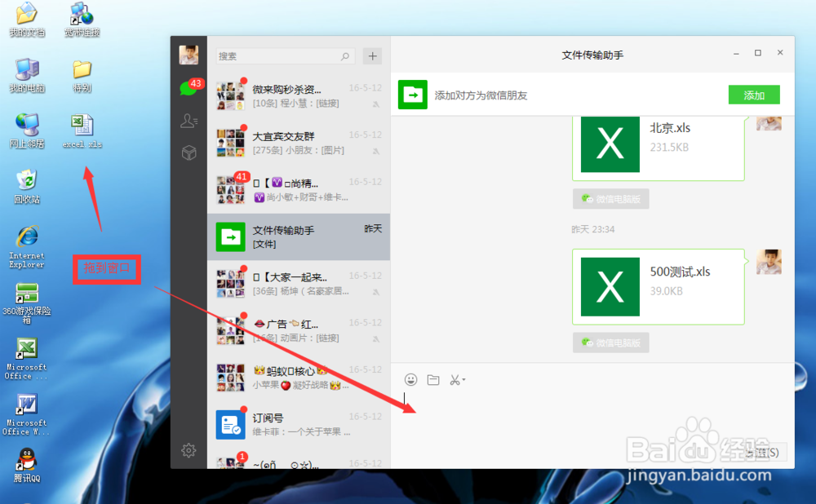The width and height of the screenshot is (816, 504).
Task: Select the 文件传输助手 conversation
Action: tap(299, 237)
